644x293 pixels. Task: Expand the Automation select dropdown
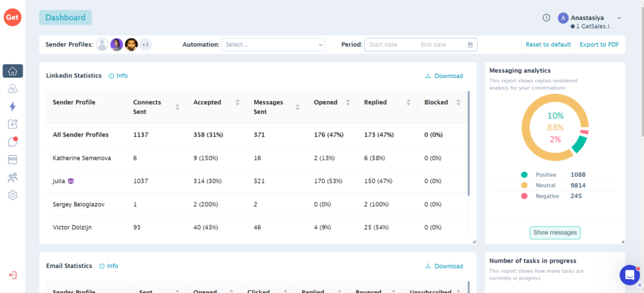pos(273,45)
